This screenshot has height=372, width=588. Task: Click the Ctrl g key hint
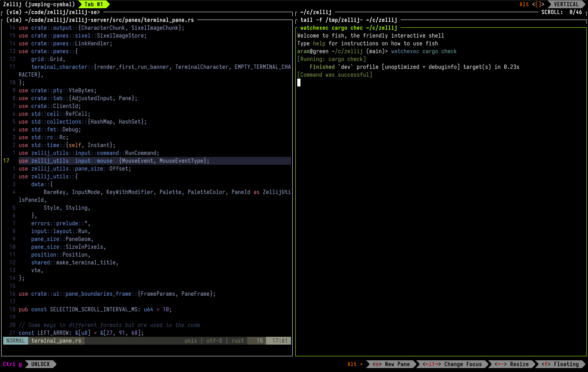[x=13, y=364]
